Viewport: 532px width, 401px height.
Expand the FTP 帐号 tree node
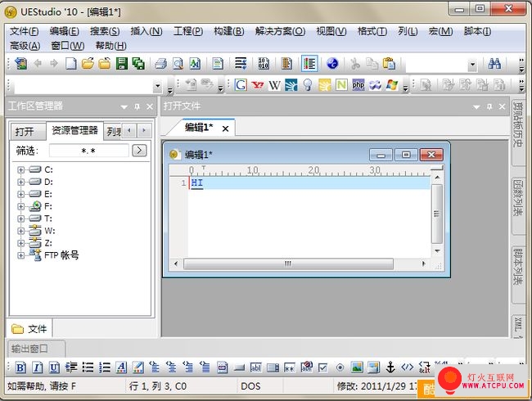point(20,255)
